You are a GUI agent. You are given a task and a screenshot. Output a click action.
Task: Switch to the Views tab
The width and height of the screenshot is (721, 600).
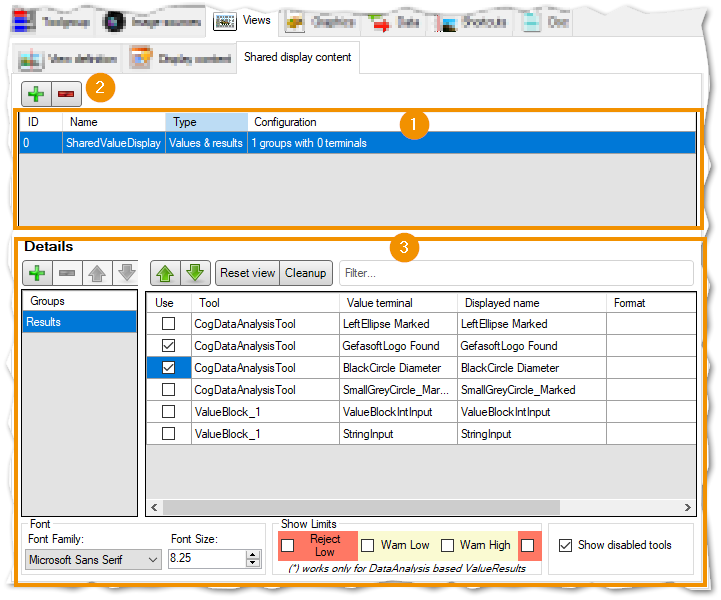click(242, 21)
